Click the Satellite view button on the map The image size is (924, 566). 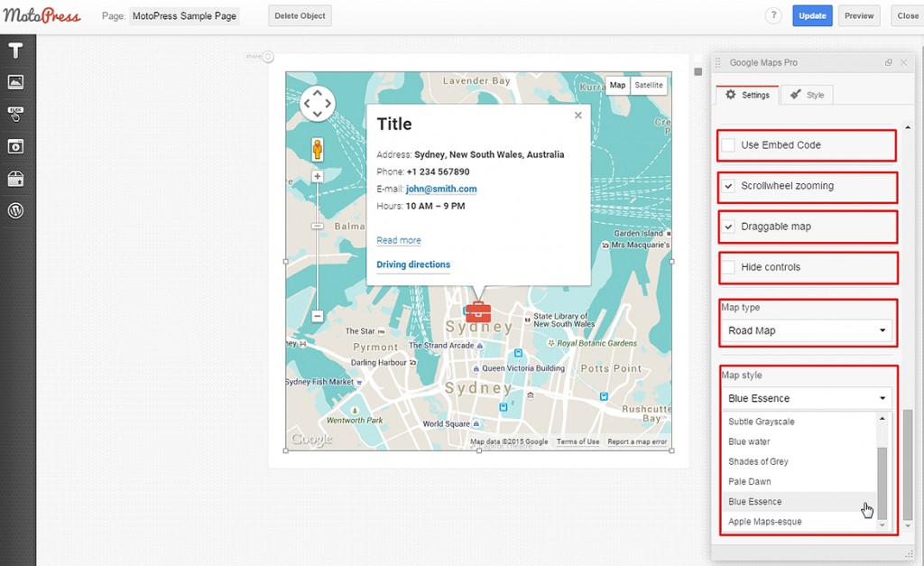[649, 85]
